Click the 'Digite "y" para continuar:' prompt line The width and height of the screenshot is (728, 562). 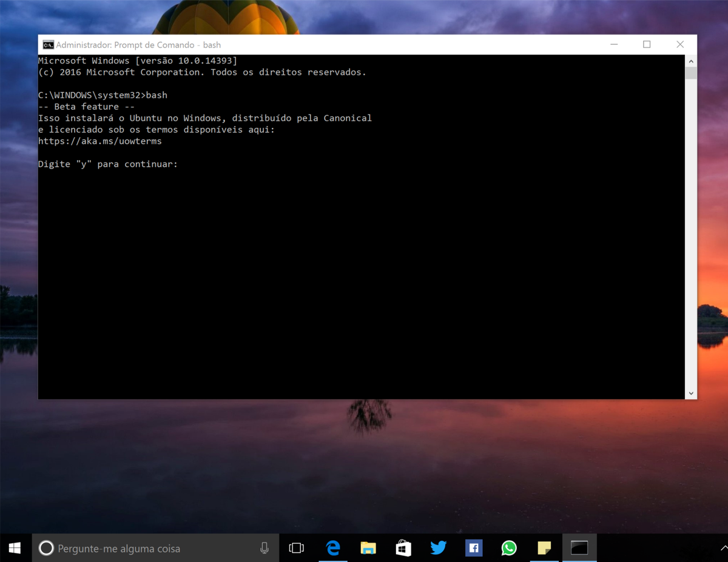(108, 164)
